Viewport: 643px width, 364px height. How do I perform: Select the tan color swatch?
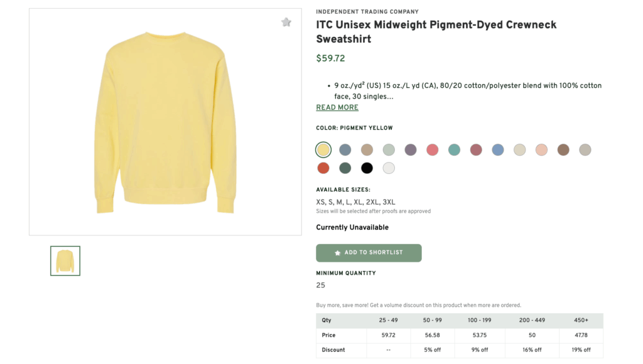[367, 149]
